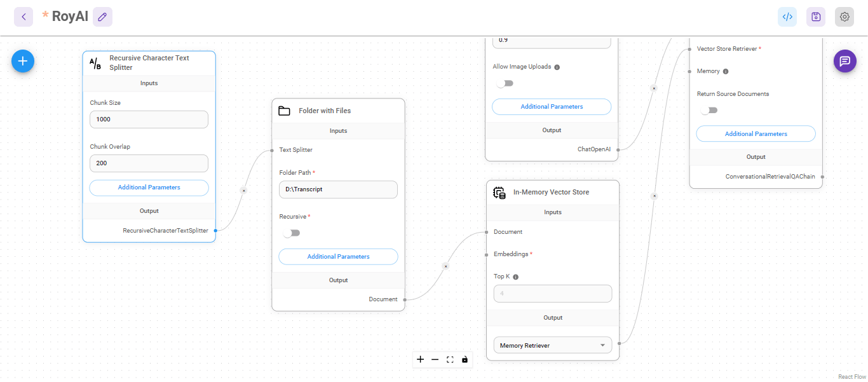The image size is (868, 382).
Task: Click the save chatflow icon
Action: [816, 17]
